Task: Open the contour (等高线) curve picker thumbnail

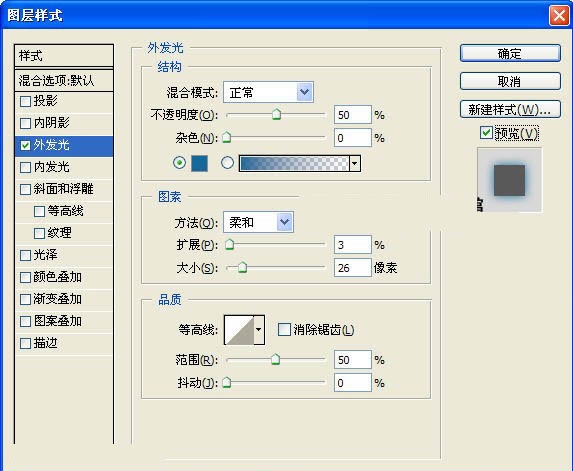Action: pos(239,330)
